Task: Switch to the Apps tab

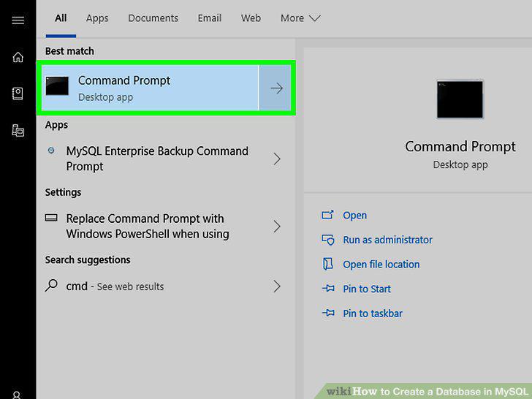Action: click(97, 18)
